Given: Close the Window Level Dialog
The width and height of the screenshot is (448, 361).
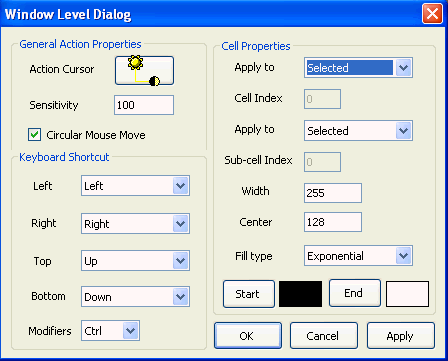Looking at the screenshot, I should [432, 14].
